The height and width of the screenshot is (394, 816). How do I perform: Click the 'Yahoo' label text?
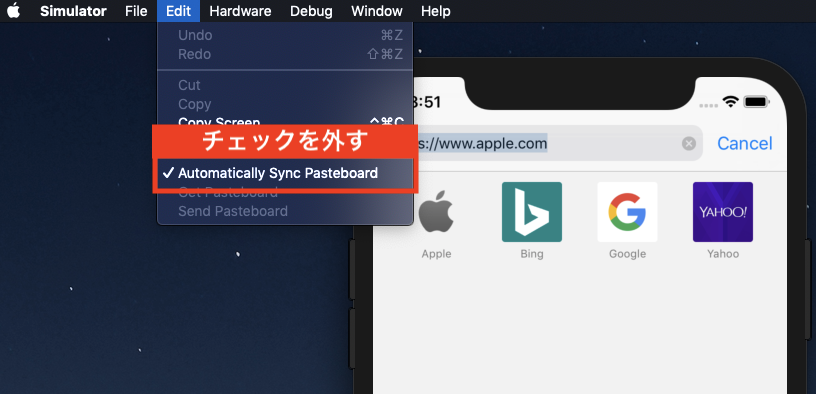(723, 254)
